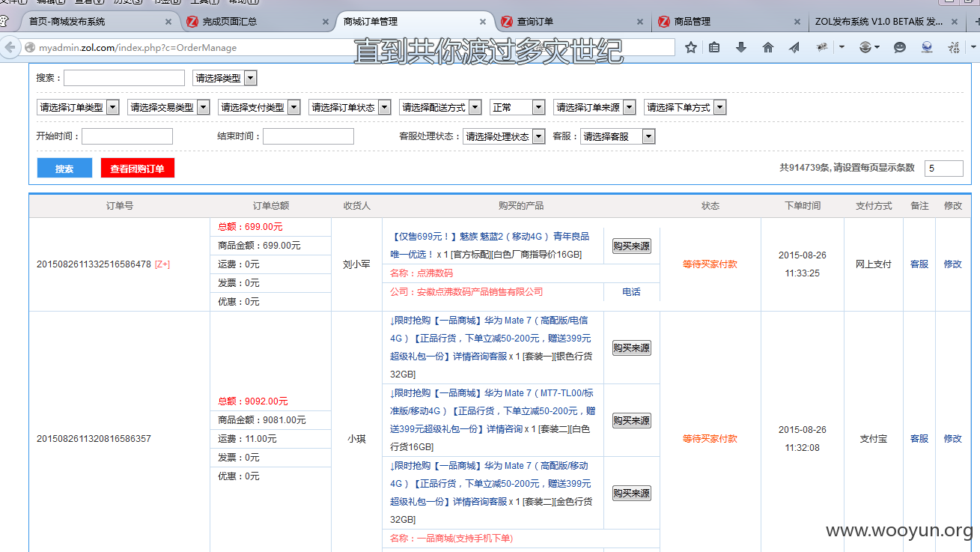Close the 首页-商城发布系统 tab
This screenshot has height=552, width=980.
168,22
